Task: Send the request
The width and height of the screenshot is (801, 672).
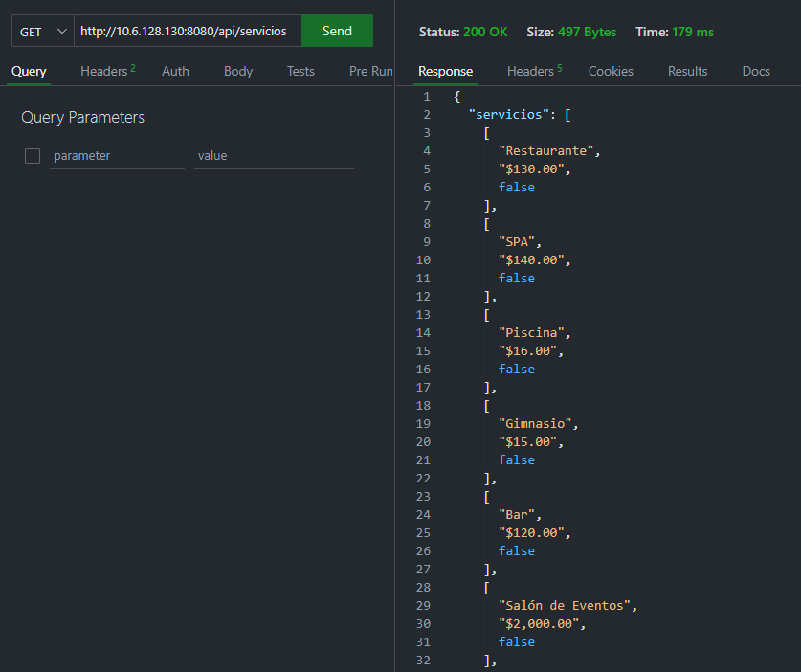Action: click(x=337, y=32)
